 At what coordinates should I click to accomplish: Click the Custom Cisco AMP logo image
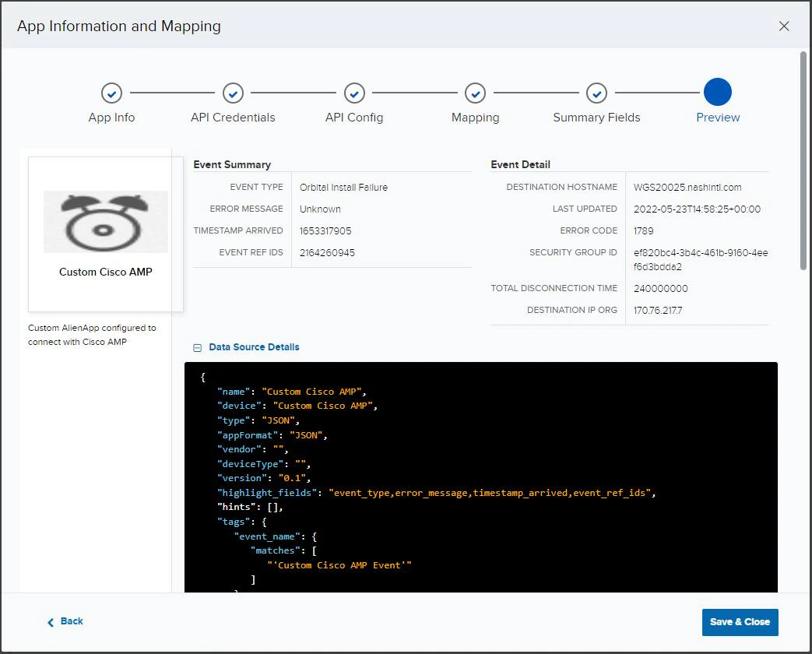click(106, 222)
